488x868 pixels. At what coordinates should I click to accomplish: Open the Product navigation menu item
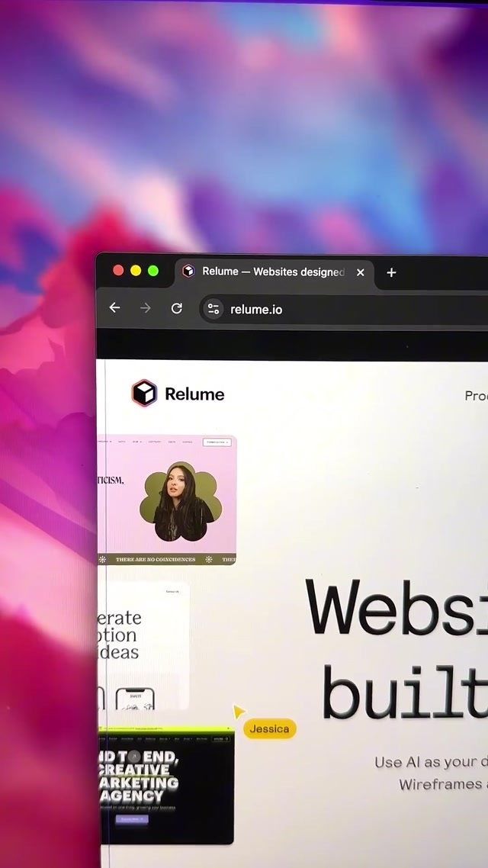[x=476, y=395]
